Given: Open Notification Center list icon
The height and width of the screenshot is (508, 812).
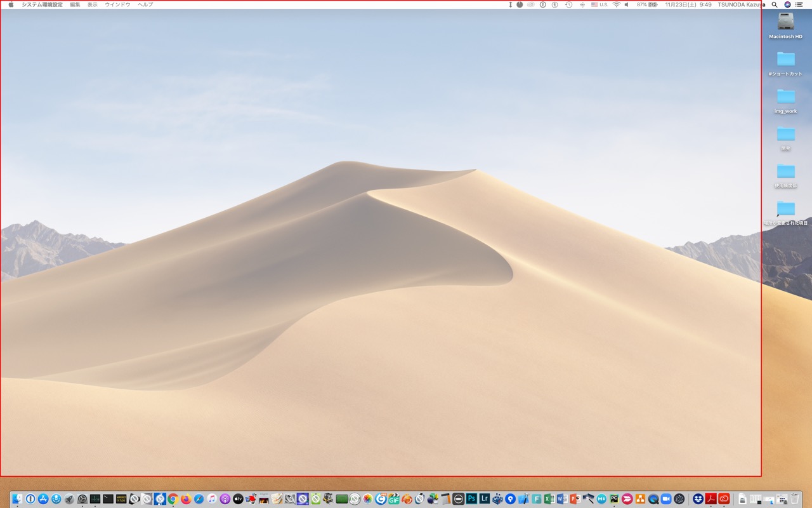Looking at the screenshot, I should pyautogui.click(x=799, y=4).
